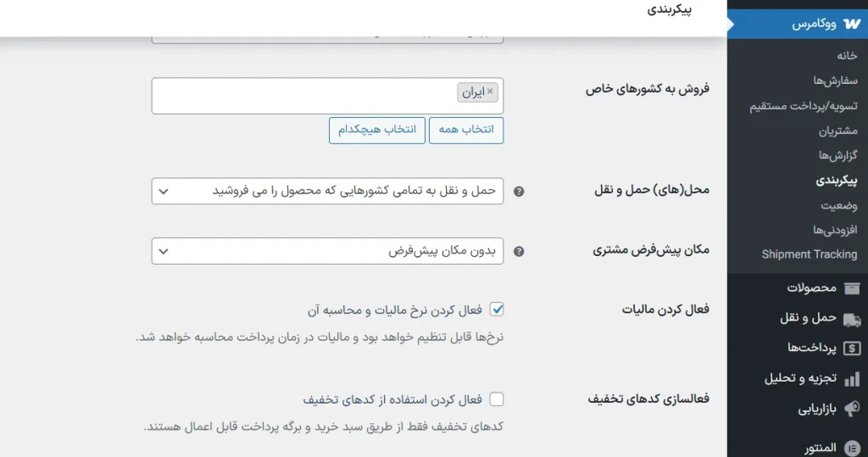868x457 pixels.
Task: Open خانه in WooCommerce submenu
Action: [x=847, y=55]
